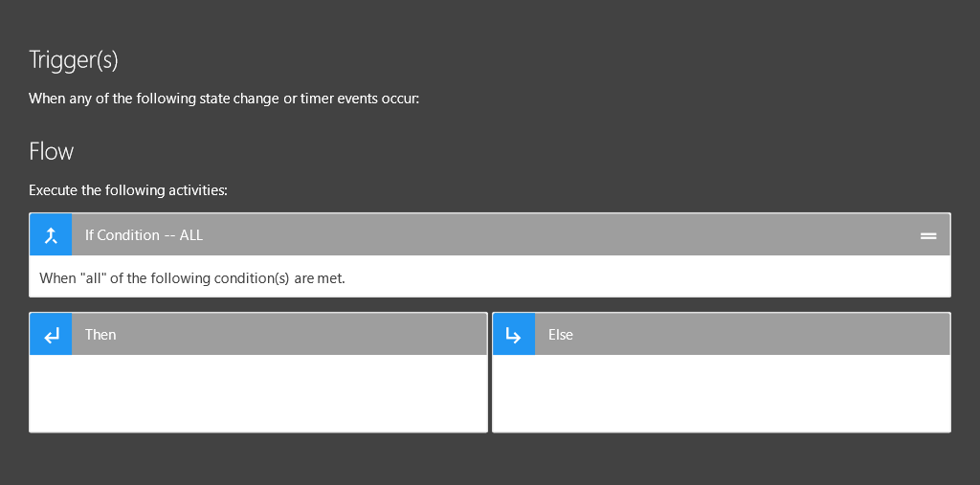Click blank space right of the conditions text
This screenshot has width=980, height=485.
pyautogui.click(x=651, y=278)
